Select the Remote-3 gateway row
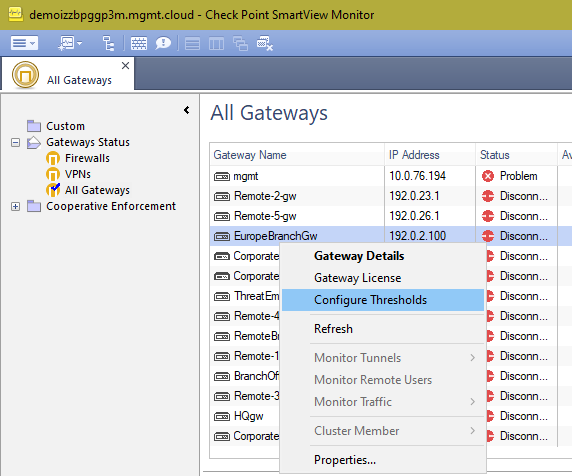Screen dimensions: 572x476 tap(245, 396)
